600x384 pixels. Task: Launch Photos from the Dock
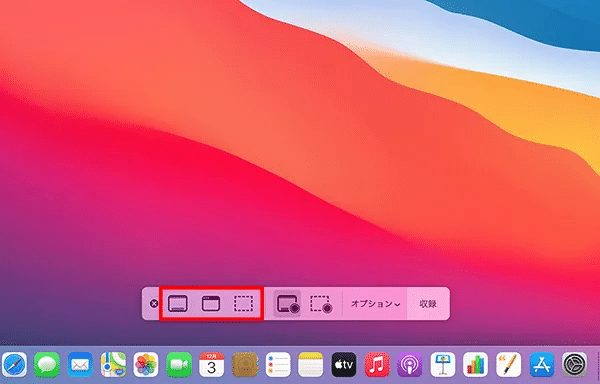[x=146, y=364]
